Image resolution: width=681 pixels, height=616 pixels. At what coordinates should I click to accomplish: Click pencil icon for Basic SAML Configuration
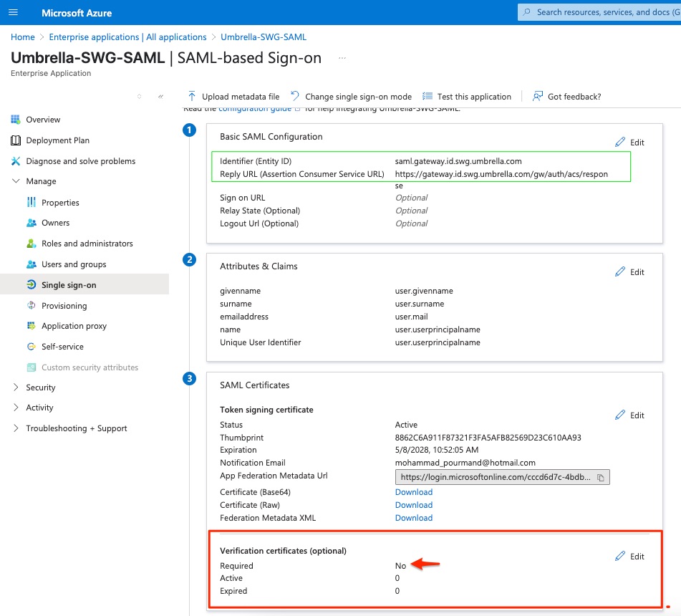[620, 142]
